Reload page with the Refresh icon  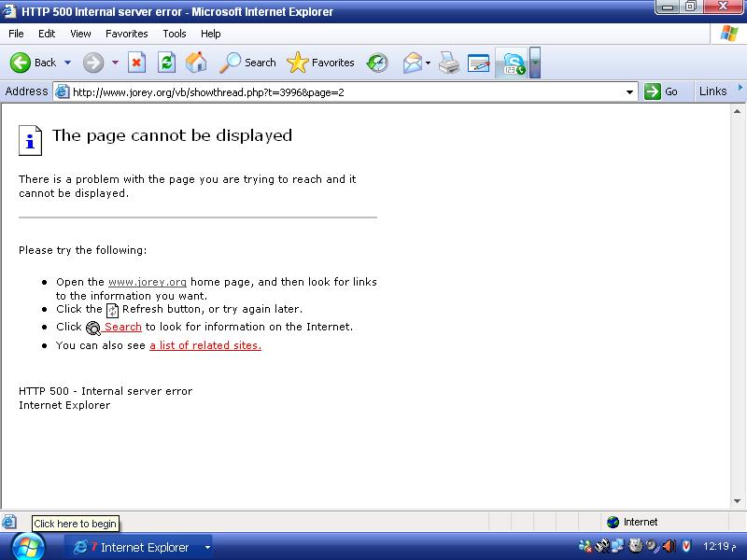pos(166,63)
